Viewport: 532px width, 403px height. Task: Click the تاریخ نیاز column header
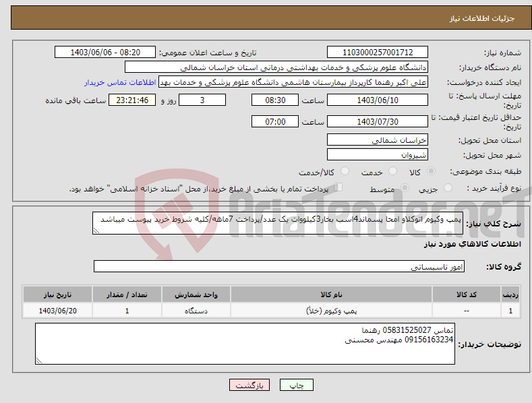[58, 294]
